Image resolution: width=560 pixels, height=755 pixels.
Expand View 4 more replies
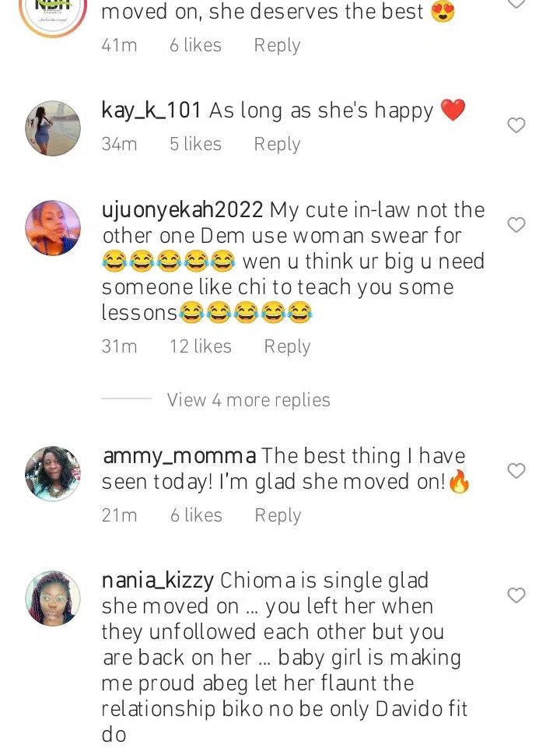click(248, 400)
